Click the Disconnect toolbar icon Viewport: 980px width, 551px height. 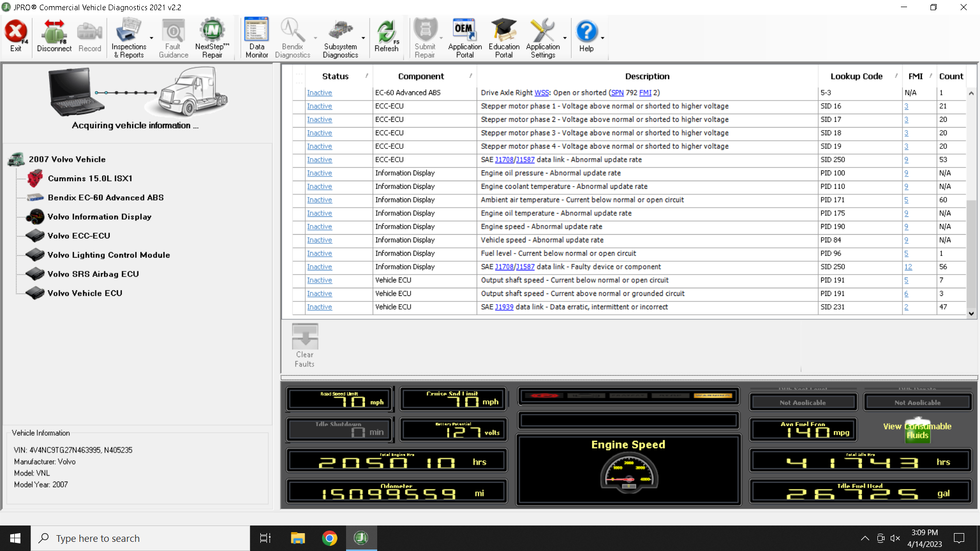54,36
